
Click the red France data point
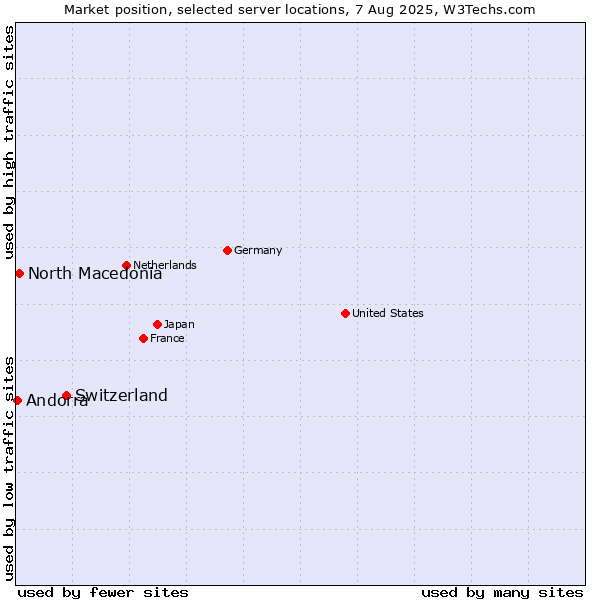pos(143,338)
